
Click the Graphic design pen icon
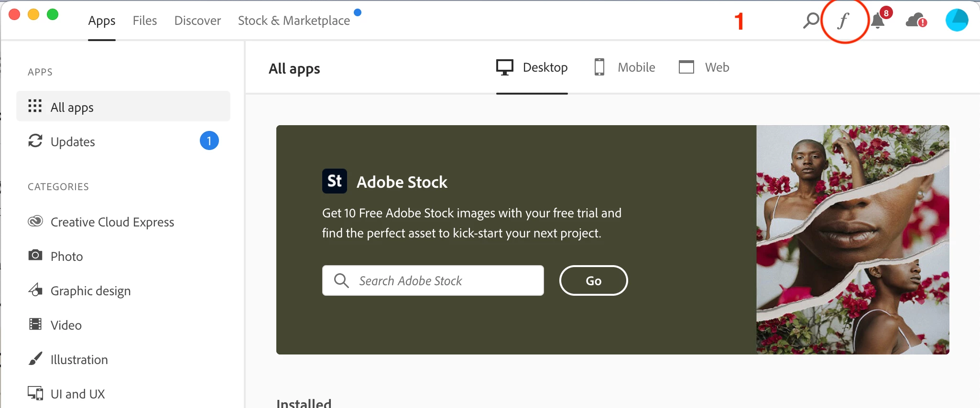[35, 290]
